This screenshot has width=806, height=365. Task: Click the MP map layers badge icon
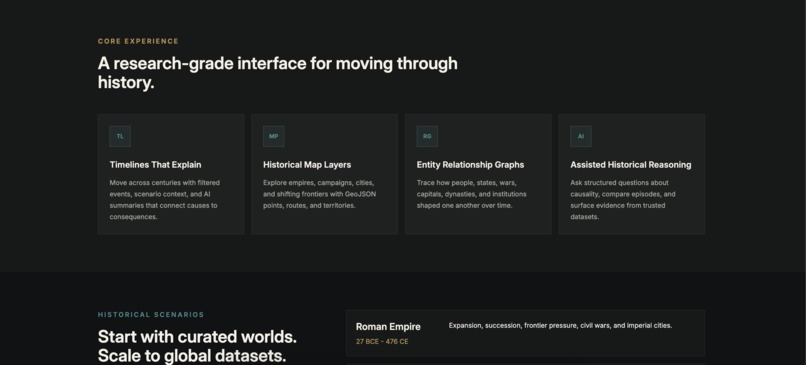pyautogui.click(x=273, y=136)
